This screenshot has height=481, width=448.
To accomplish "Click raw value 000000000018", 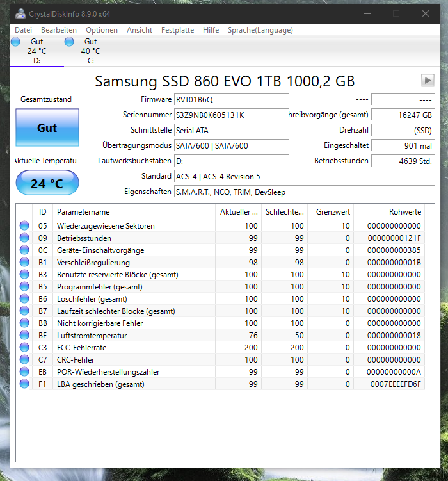I will point(394,335).
